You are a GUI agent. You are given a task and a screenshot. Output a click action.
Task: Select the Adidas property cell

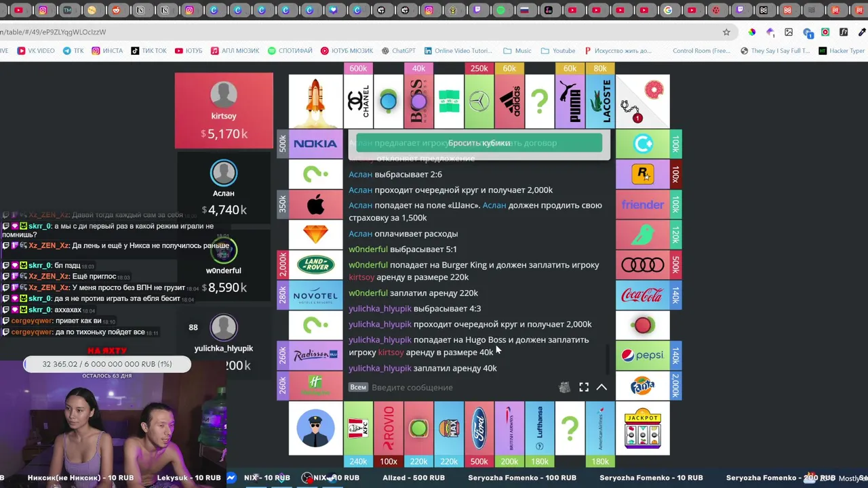coord(509,101)
